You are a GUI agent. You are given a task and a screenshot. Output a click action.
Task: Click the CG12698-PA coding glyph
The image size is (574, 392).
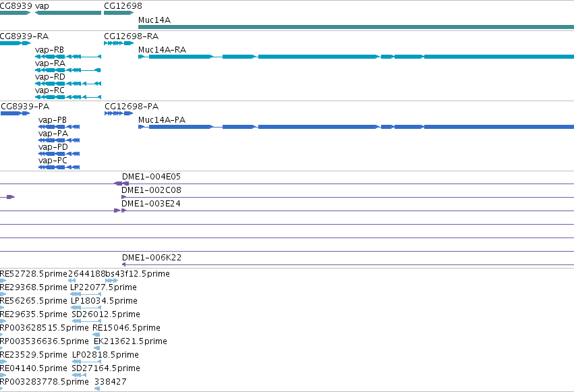tap(119, 113)
